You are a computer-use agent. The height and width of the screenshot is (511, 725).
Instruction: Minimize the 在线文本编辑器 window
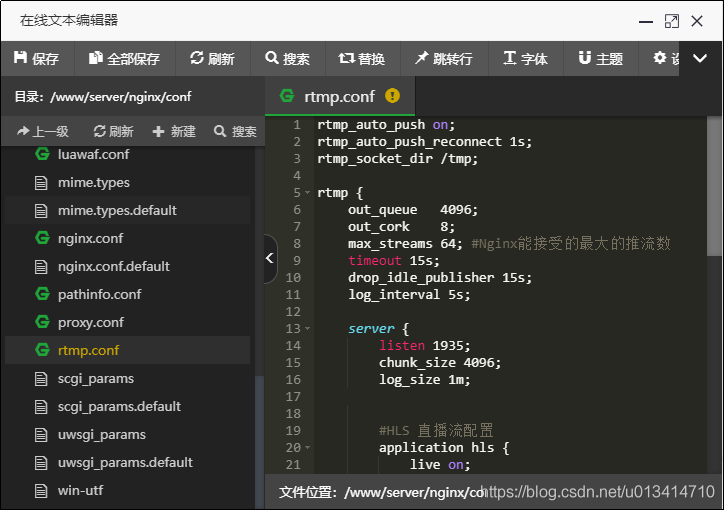(645, 21)
